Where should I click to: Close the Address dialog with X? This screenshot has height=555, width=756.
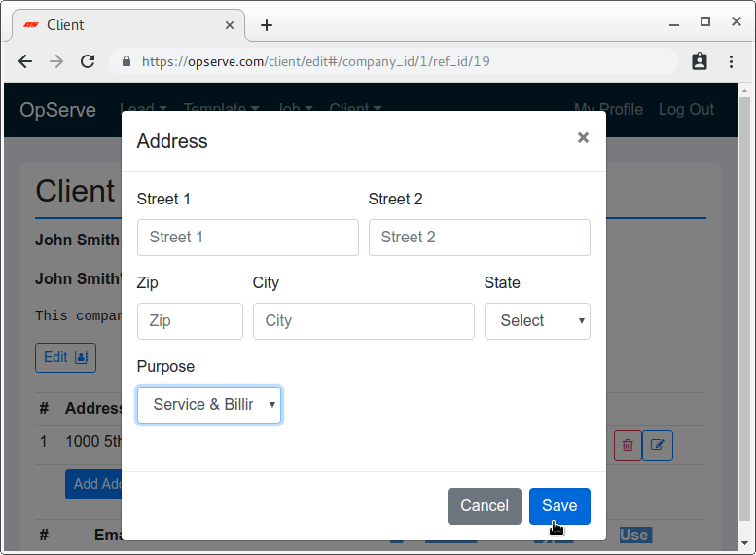tap(583, 138)
